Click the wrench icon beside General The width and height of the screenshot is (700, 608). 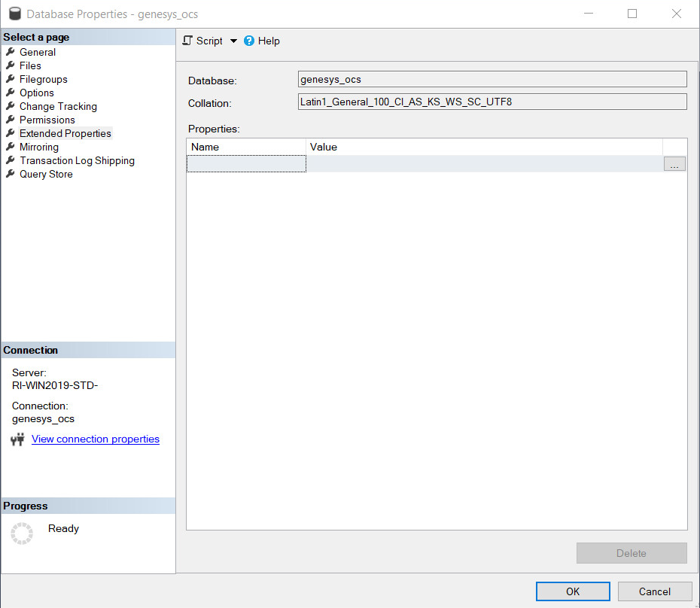(11, 52)
